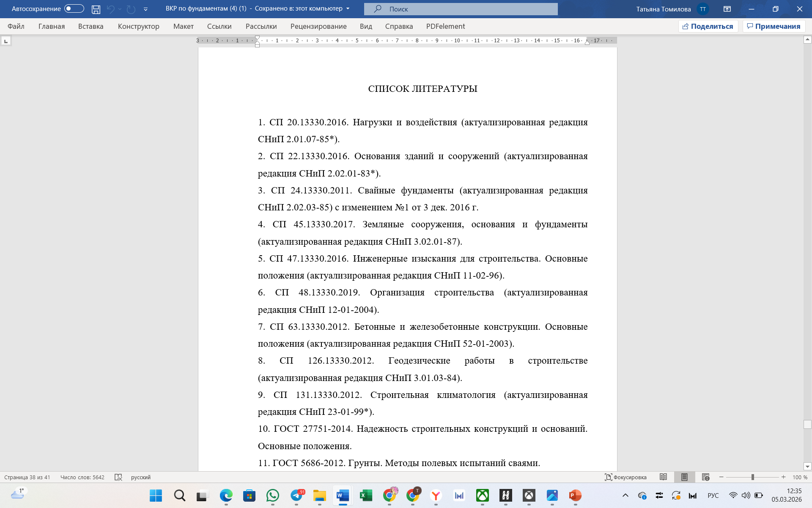Click the Focus mode button
The image size is (812, 508).
pos(625,477)
